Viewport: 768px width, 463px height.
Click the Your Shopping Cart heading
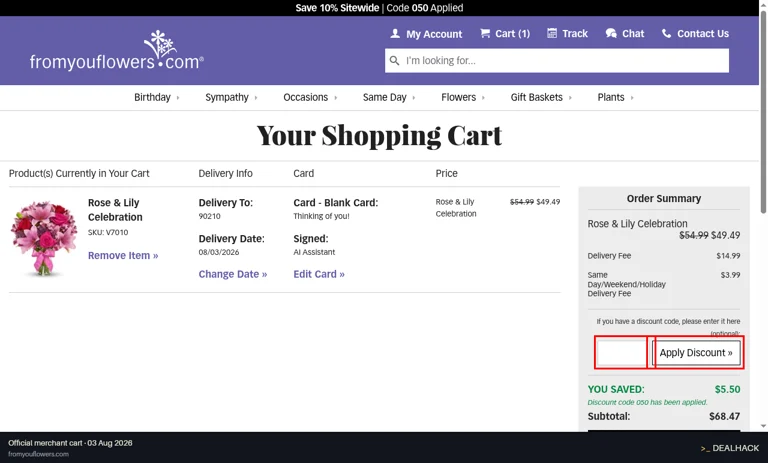click(379, 136)
